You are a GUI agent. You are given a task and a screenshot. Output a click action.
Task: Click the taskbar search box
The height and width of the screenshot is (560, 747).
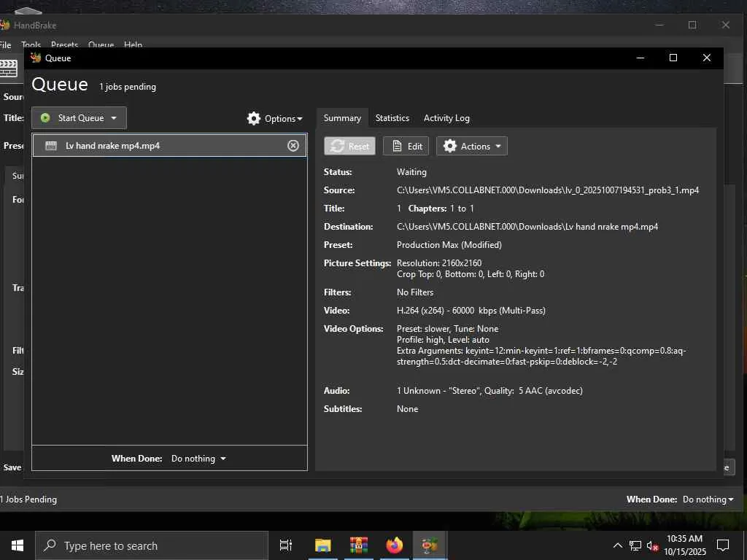(x=152, y=545)
